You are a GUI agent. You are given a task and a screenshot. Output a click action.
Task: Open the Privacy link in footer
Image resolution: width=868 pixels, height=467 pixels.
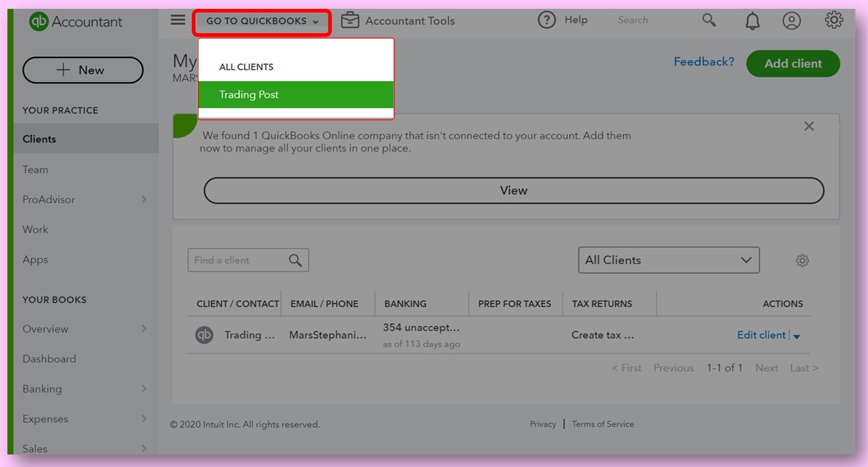(x=543, y=423)
